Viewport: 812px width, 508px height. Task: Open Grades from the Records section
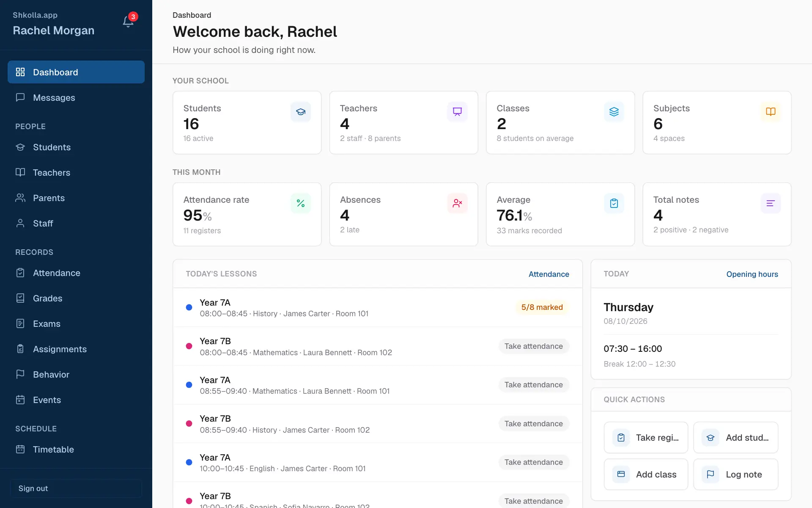pyautogui.click(x=76, y=298)
